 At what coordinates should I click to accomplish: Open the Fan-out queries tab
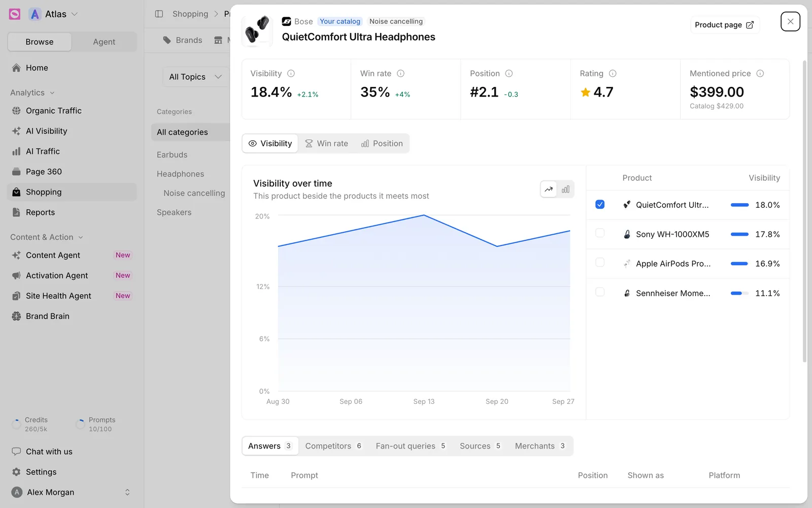point(411,446)
